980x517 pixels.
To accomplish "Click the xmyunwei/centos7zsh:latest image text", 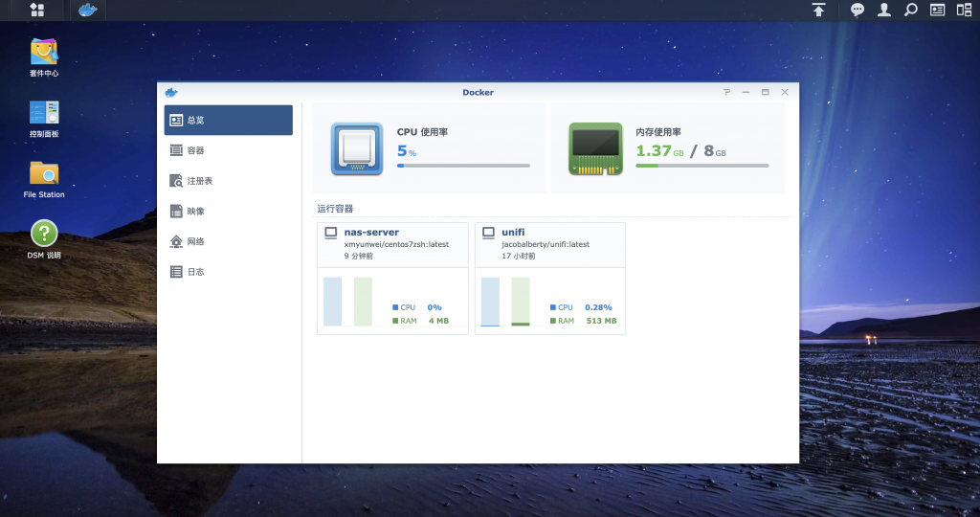I will 396,244.
